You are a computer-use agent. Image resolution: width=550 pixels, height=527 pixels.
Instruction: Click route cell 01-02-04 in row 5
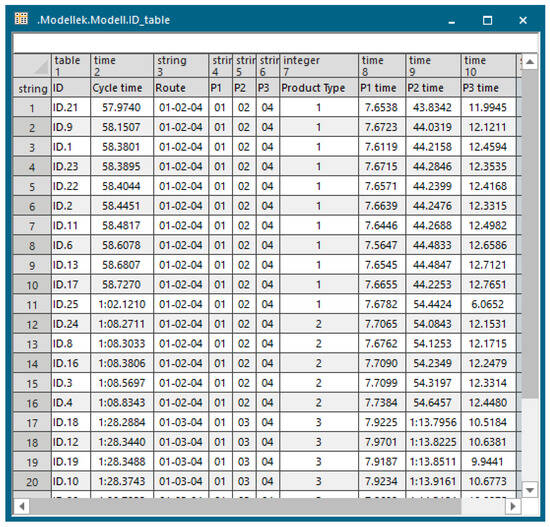(x=181, y=186)
